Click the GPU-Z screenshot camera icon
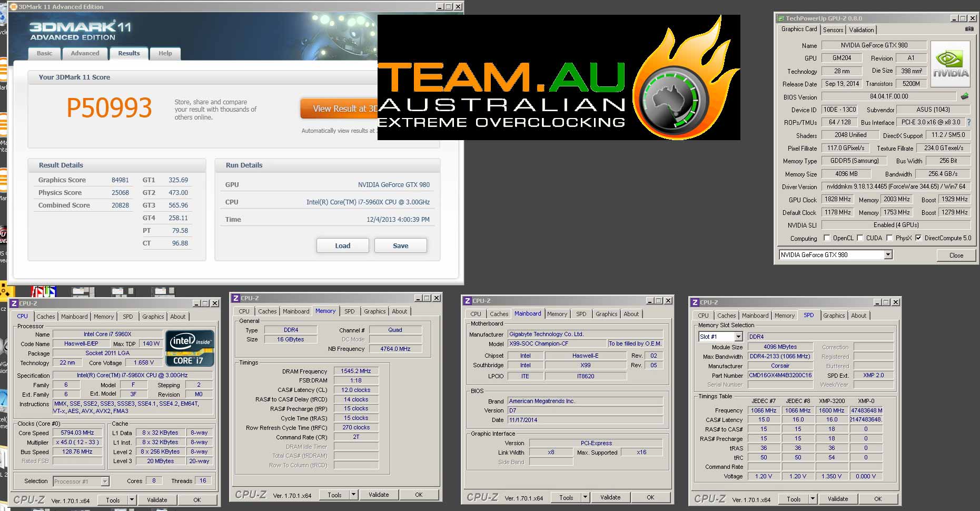The height and width of the screenshot is (511, 980). coord(969,29)
